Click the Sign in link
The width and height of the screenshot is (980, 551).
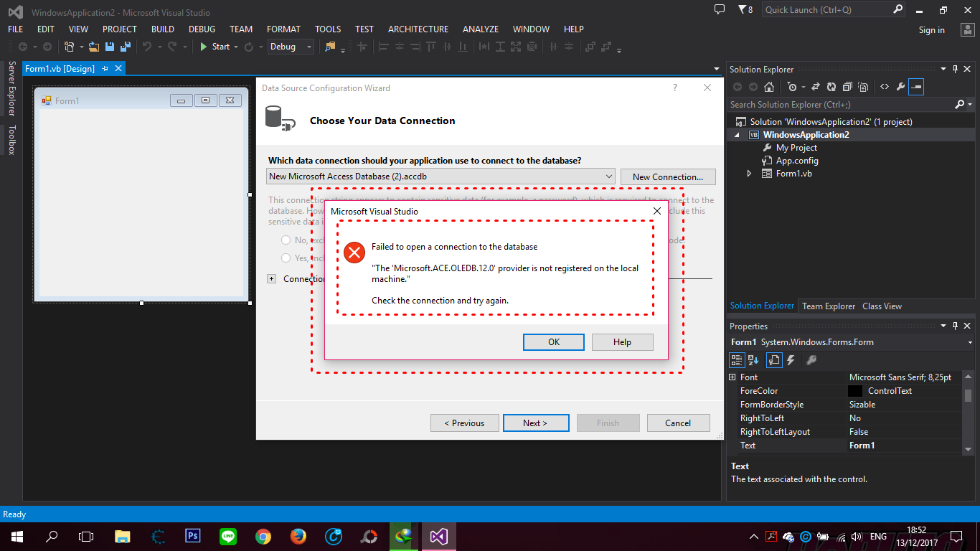pos(932,30)
